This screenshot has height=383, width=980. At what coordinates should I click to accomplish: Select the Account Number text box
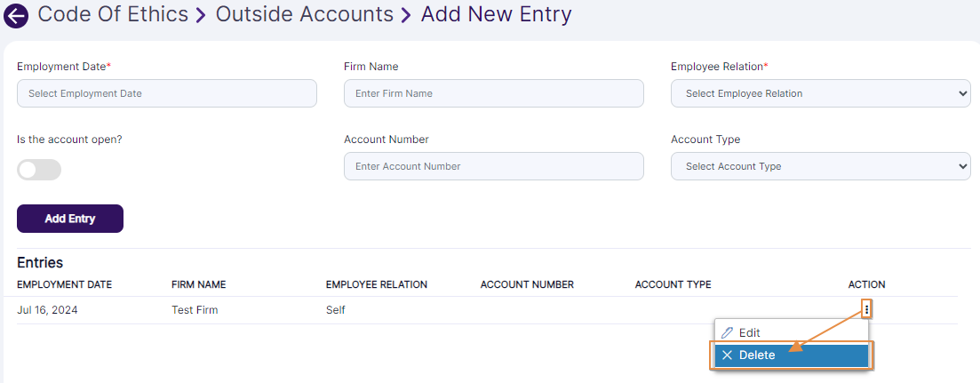click(x=493, y=166)
